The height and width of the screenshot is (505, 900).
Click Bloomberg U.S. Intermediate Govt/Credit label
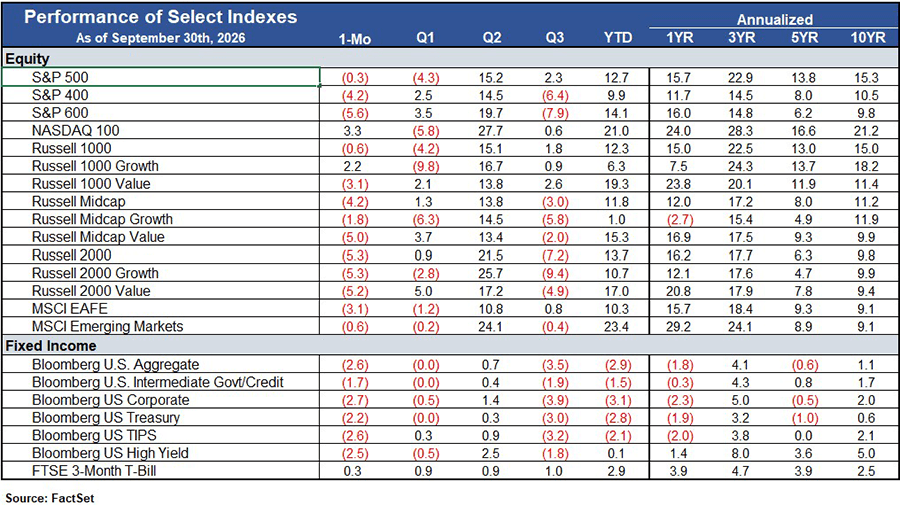158,383
